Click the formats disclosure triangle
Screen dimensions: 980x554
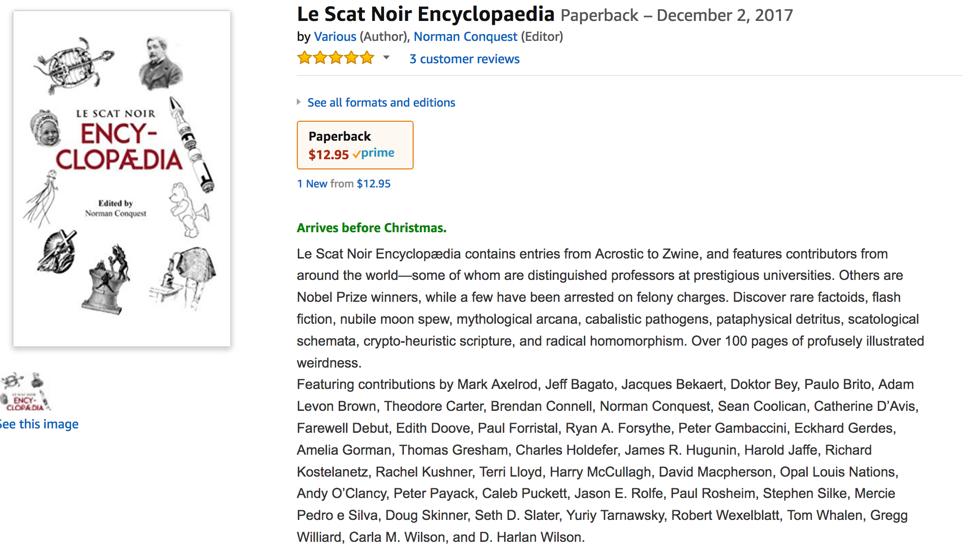point(298,102)
